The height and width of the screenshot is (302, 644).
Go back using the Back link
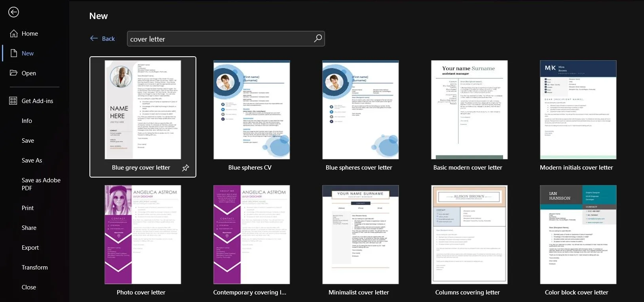pyautogui.click(x=103, y=38)
